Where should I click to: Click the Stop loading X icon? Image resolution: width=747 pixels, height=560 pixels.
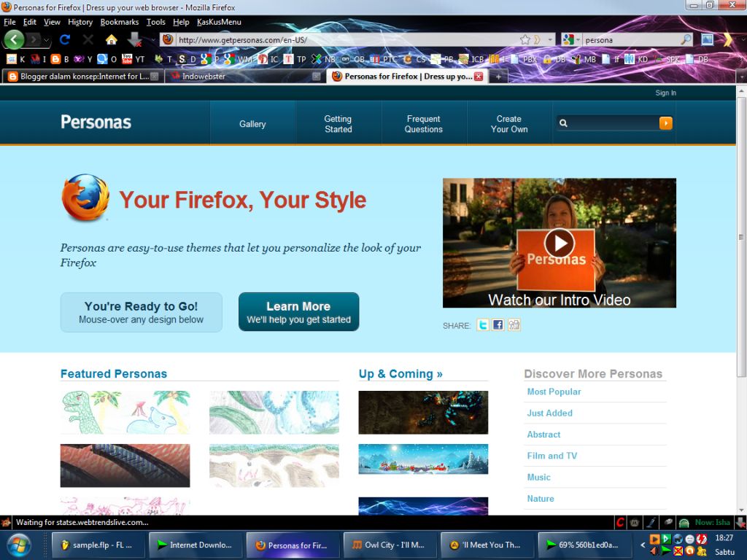point(88,39)
